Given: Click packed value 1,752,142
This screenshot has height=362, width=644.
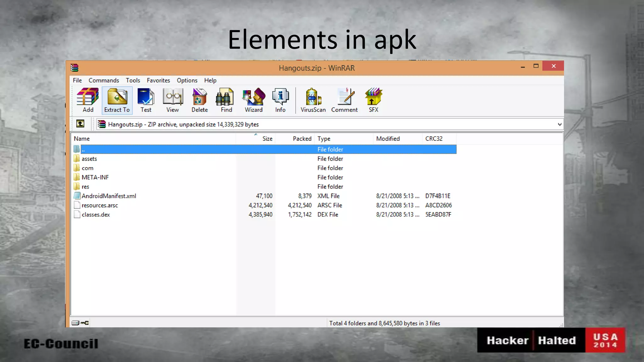Looking at the screenshot, I should coord(300,215).
